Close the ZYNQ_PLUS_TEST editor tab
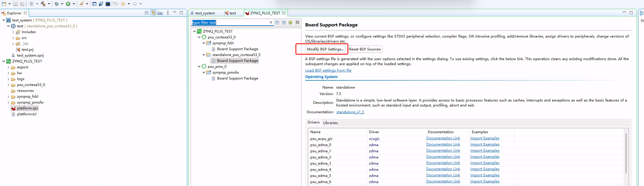The width and height of the screenshot is (644, 186). [284, 13]
